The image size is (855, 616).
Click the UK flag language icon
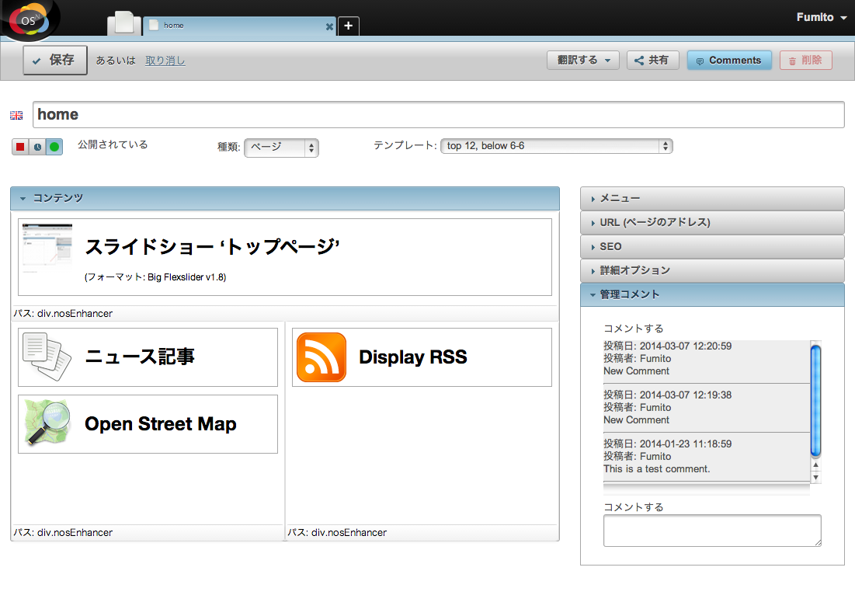[x=16, y=115]
